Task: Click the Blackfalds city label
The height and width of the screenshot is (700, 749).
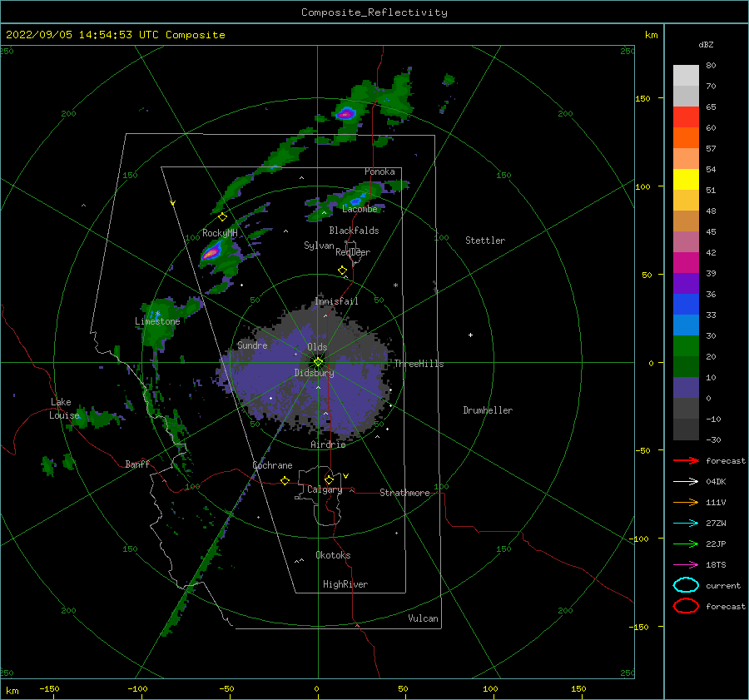Action: pos(354,231)
